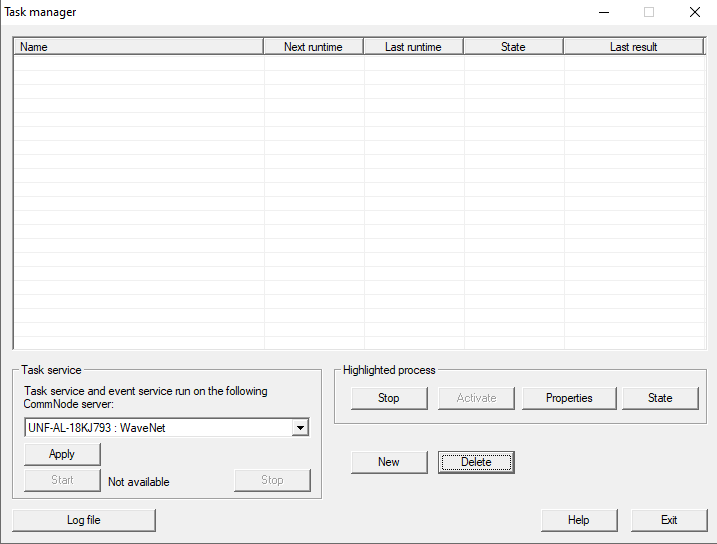Sort the task list by Name column
The width and height of the screenshot is (717, 544).
tap(138, 47)
